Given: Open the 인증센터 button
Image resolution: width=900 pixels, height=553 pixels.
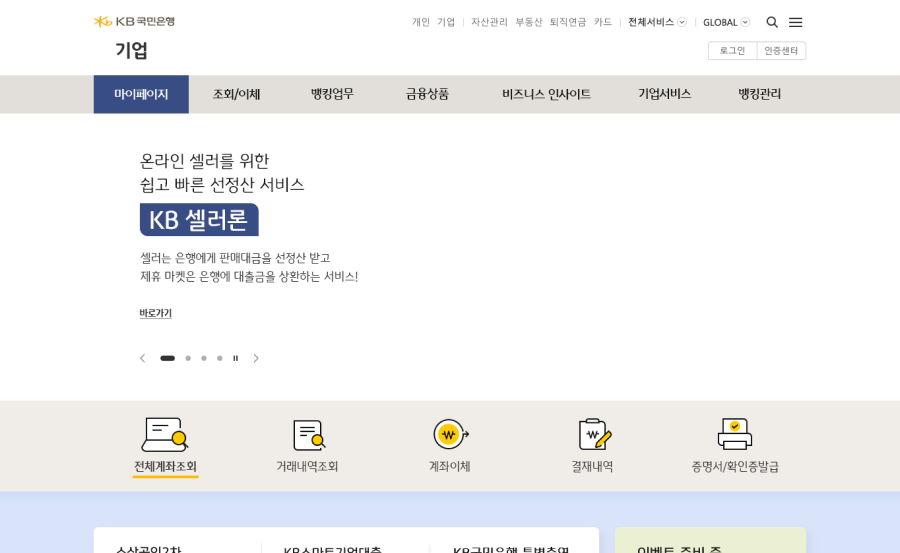Looking at the screenshot, I should (x=781, y=51).
